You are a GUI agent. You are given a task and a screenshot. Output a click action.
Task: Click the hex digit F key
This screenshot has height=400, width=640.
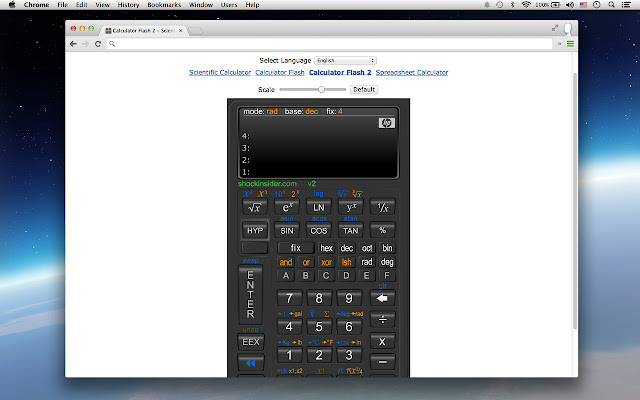tap(387, 276)
